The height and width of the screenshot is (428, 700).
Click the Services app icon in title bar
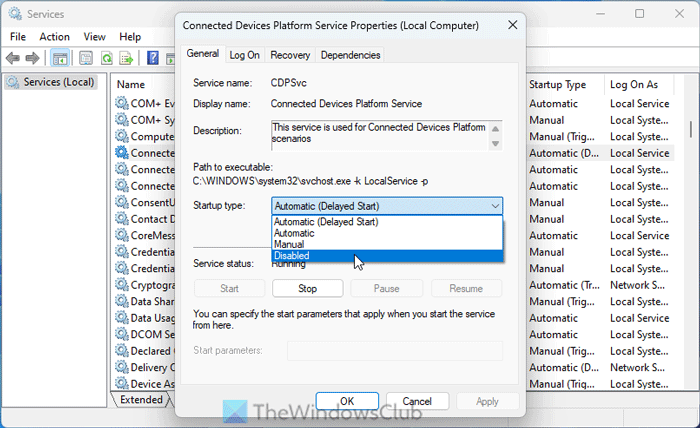pyautogui.click(x=15, y=14)
